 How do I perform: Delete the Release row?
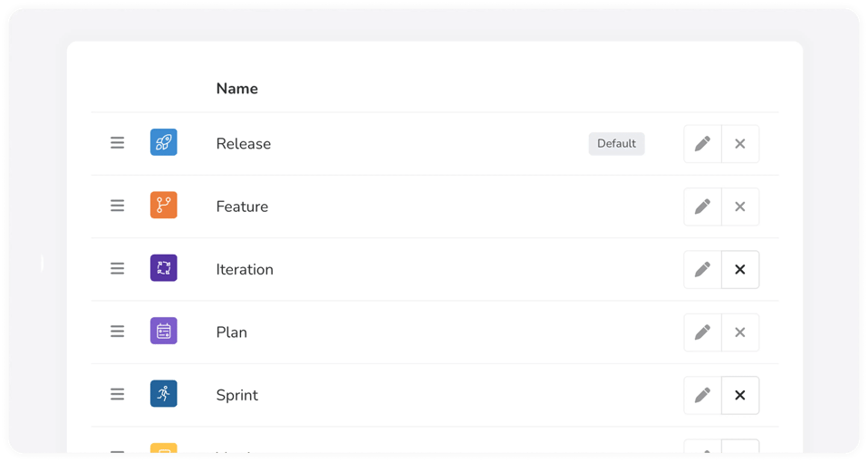[x=740, y=143]
